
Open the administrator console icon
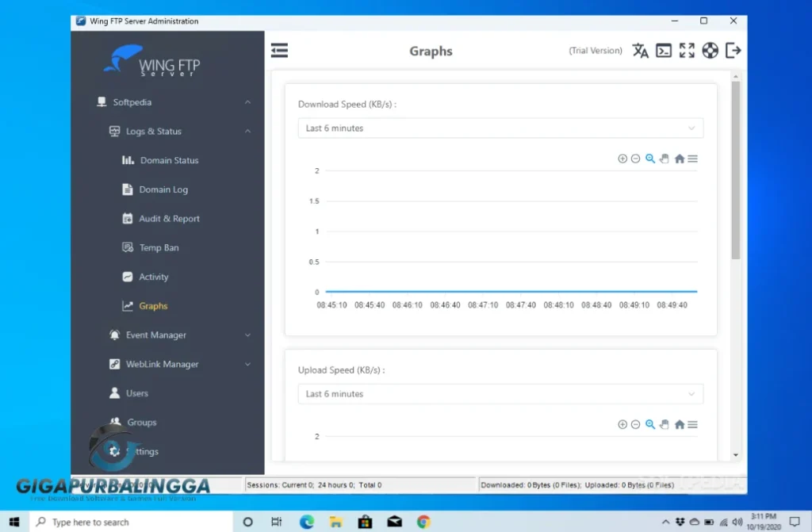point(664,51)
